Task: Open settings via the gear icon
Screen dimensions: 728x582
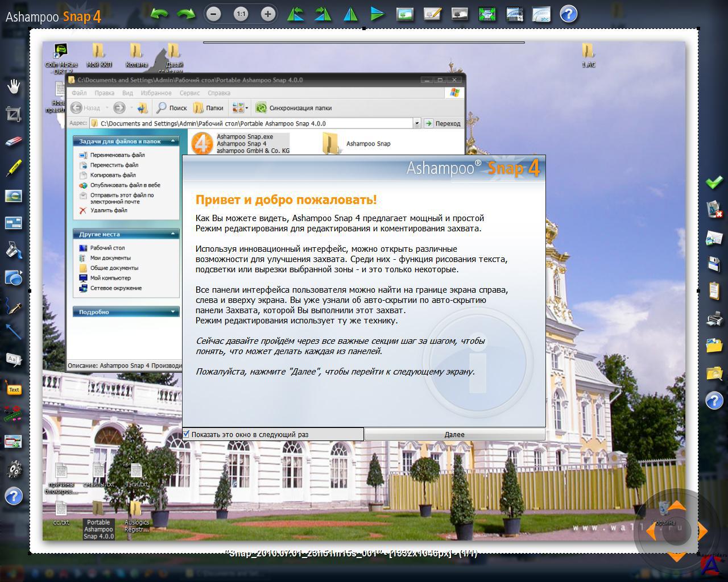Action: [x=14, y=469]
